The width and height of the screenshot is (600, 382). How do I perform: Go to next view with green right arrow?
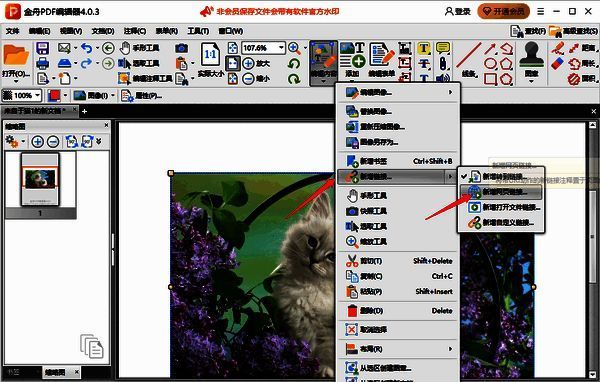[108, 63]
